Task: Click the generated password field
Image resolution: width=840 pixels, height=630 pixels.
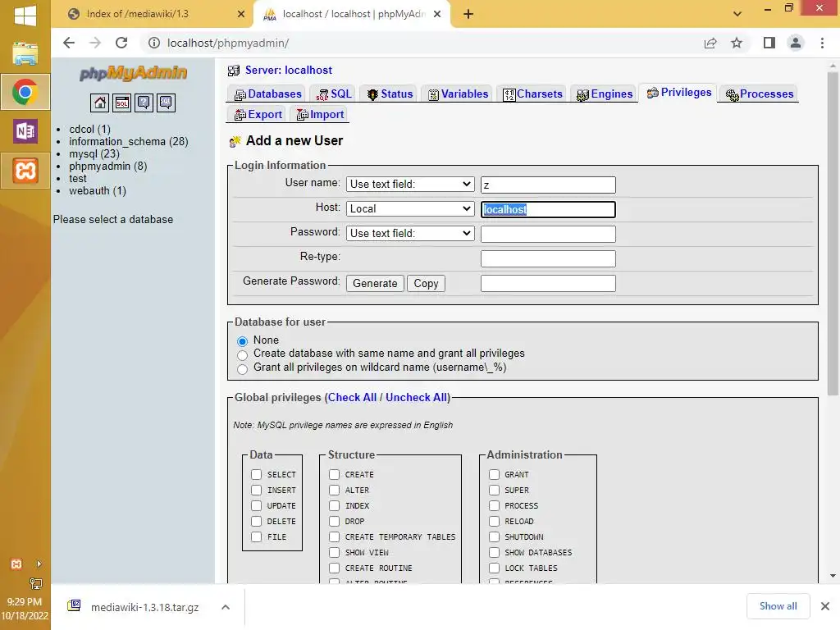Action: pos(548,283)
